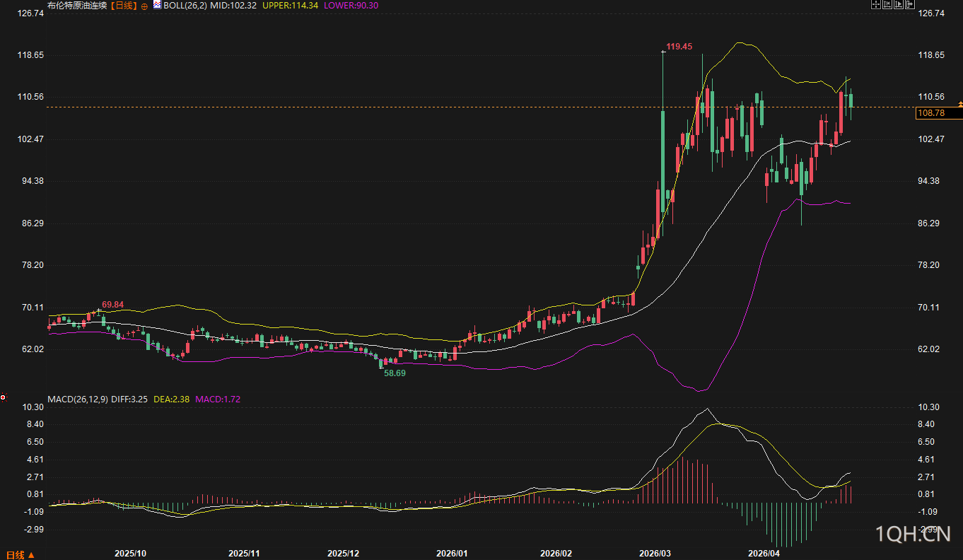Click the orange arrow marker above 108.78
The width and height of the screenshot is (963, 560).
click(959, 104)
